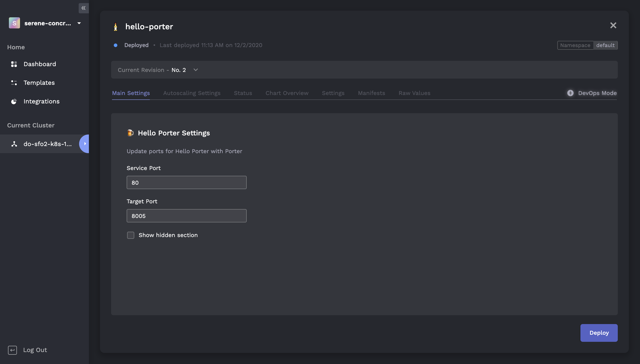Image resolution: width=640 pixels, height=364 pixels.
Task: Expand the Current Revision No. 2 chevron
Action: [x=196, y=70]
